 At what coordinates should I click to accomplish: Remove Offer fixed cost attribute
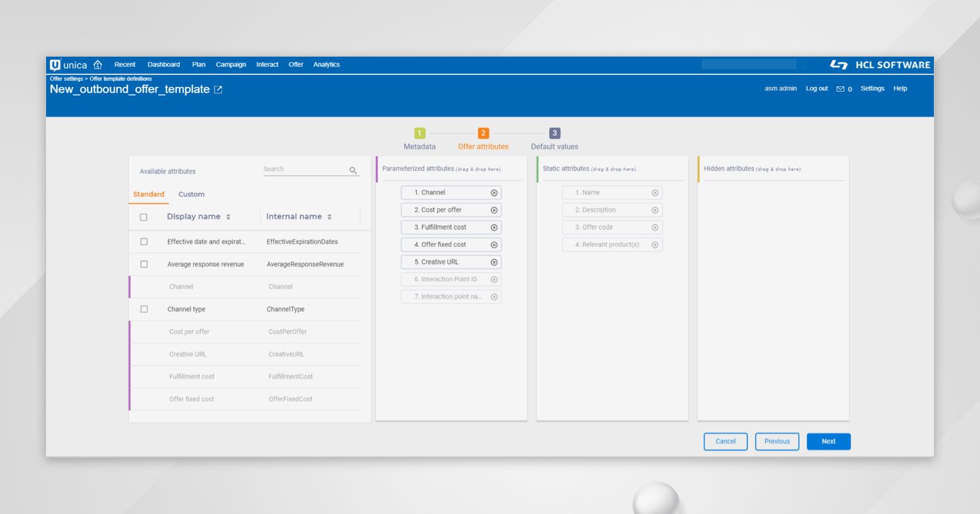(494, 244)
